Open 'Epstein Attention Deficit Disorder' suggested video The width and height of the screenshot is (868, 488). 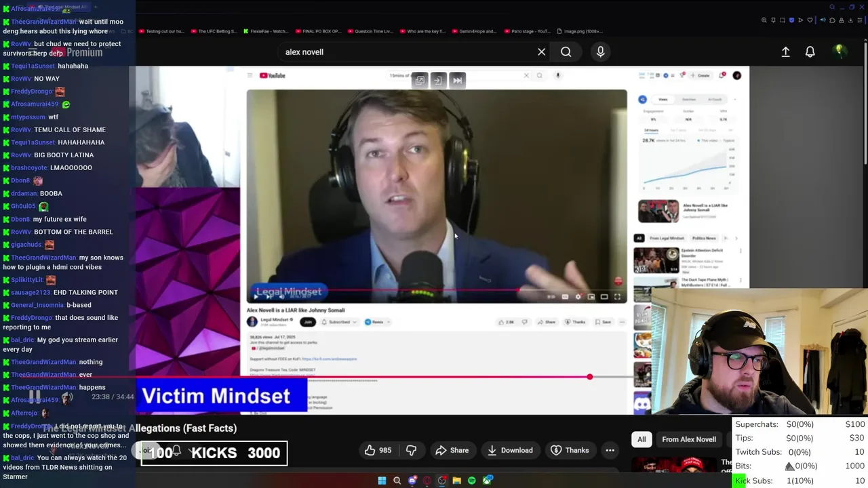click(x=656, y=260)
